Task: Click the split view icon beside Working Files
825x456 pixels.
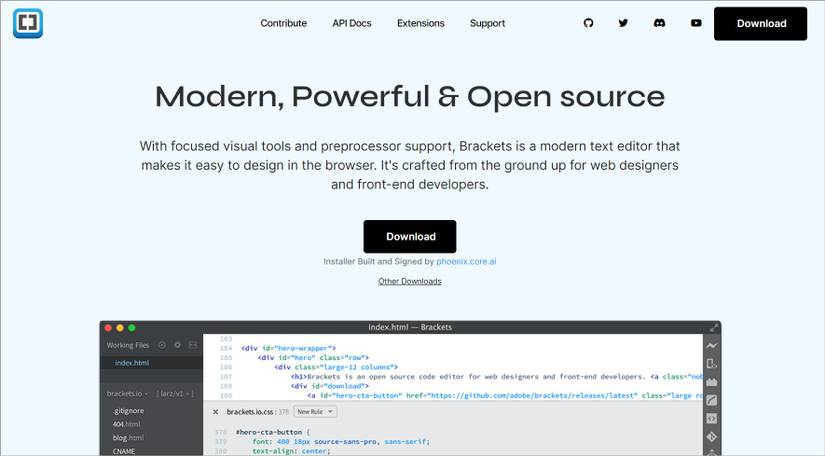Action: [x=192, y=345]
